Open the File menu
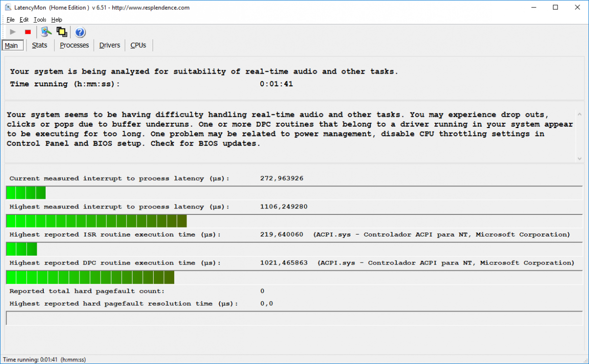This screenshot has width=589, height=364. coord(11,20)
